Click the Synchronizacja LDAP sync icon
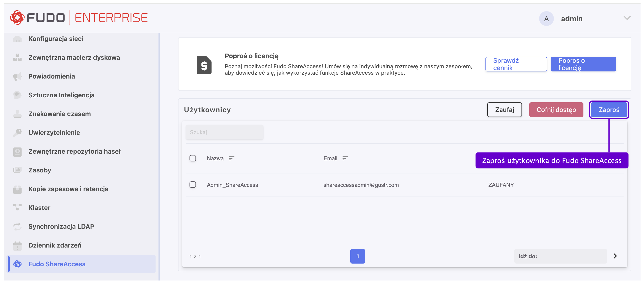 [17, 226]
